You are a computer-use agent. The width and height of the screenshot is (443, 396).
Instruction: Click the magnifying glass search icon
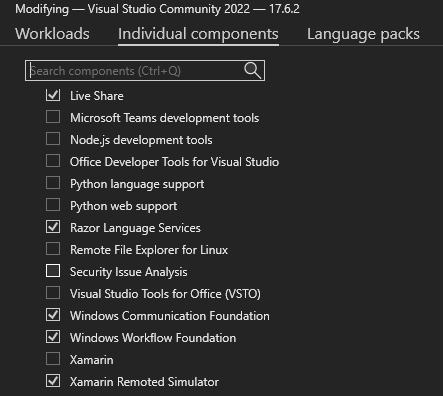(252, 70)
